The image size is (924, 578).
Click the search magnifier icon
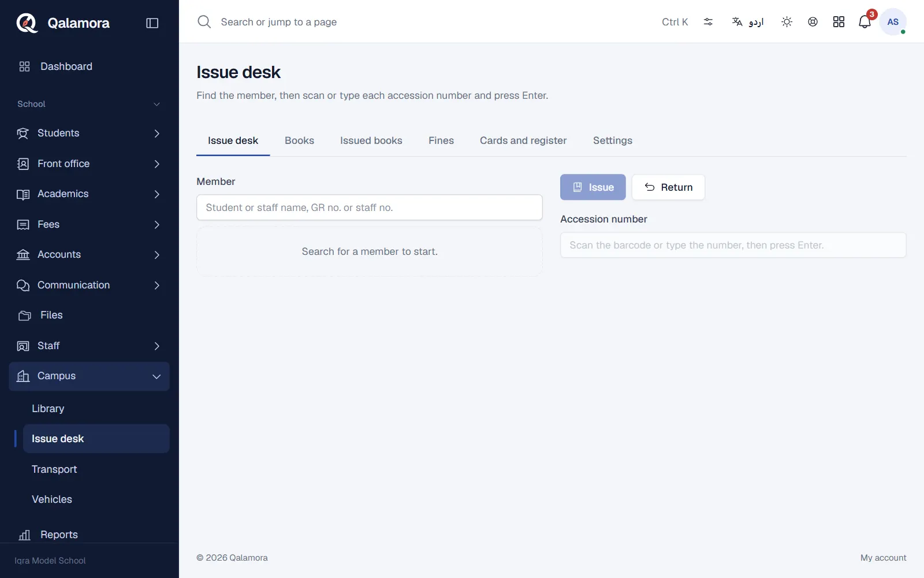pyautogui.click(x=204, y=22)
